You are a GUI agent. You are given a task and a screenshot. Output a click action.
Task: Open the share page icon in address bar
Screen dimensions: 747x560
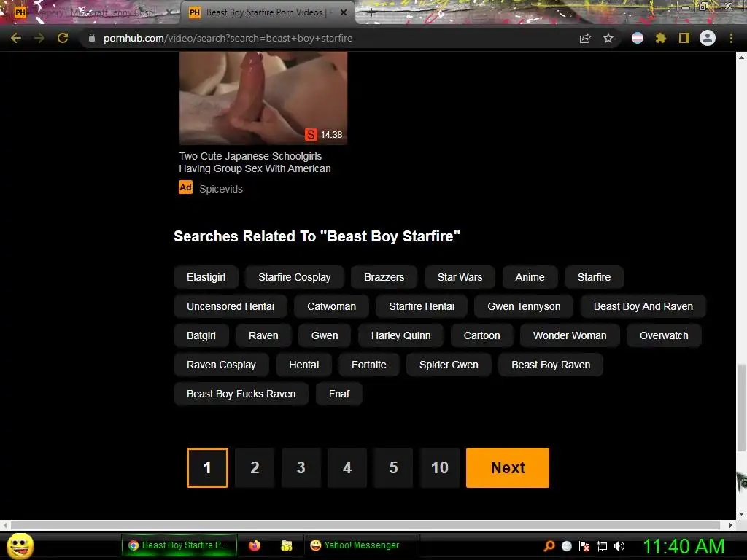pos(585,38)
